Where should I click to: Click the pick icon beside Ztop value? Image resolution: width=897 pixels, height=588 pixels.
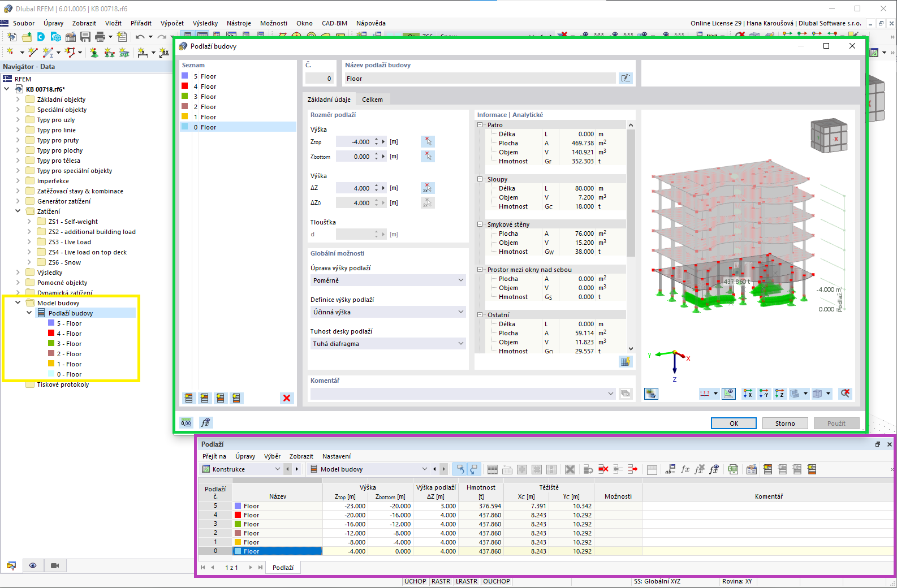tap(428, 141)
